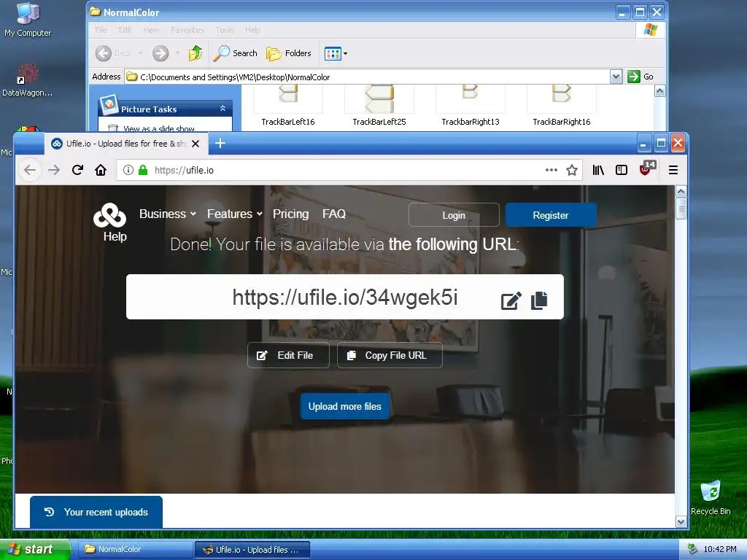The width and height of the screenshot is (747, 560).
Task: Expand the Features dropdown menu
Action: click(x=234, y=214)
